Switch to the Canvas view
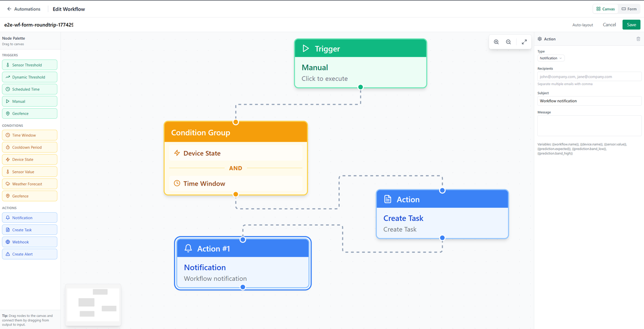Viewport: 644px width, 329px height. tap(605, 9)
